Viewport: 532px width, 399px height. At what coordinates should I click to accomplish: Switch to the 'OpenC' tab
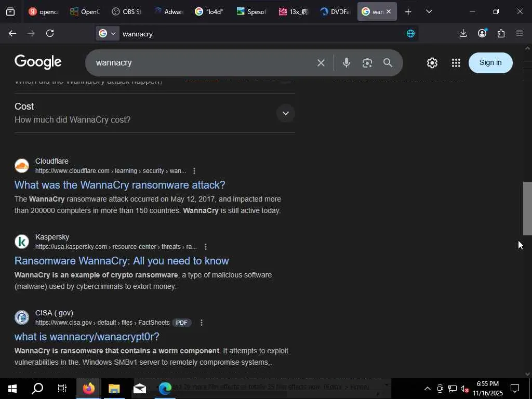pyautogui.click(x=85, y=12)
